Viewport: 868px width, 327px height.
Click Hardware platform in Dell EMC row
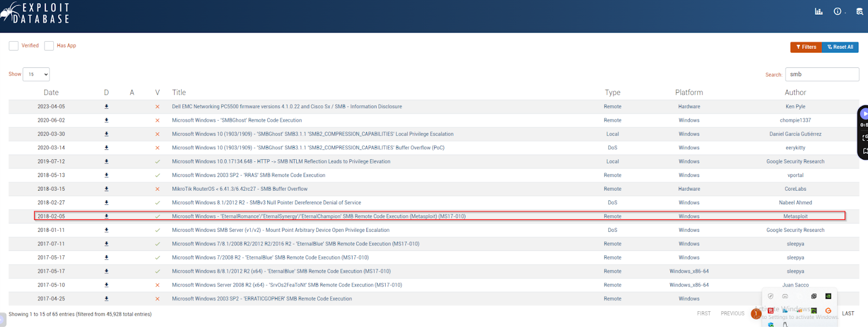[x=689, y=106]
